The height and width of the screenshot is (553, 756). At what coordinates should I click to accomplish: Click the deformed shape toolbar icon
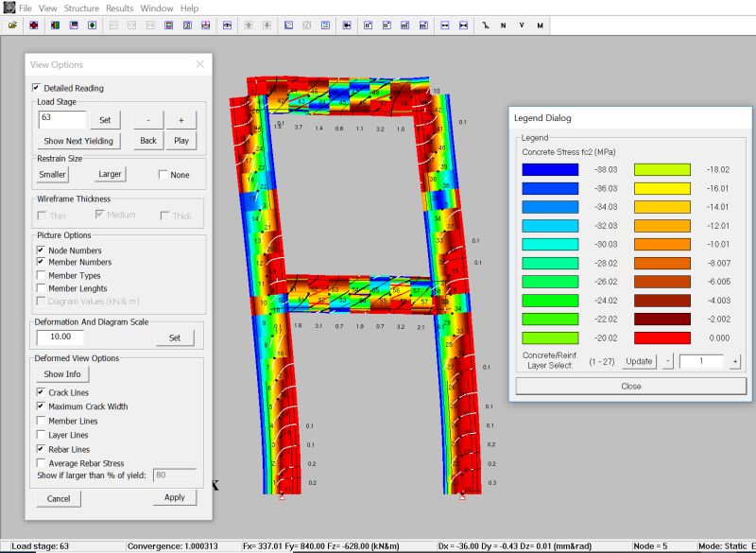(485, 26)
